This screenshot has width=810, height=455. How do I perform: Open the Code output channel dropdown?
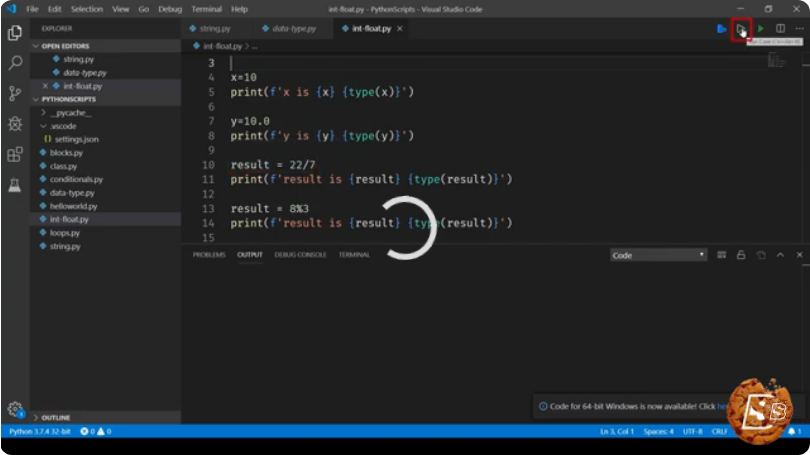(658, 255)
